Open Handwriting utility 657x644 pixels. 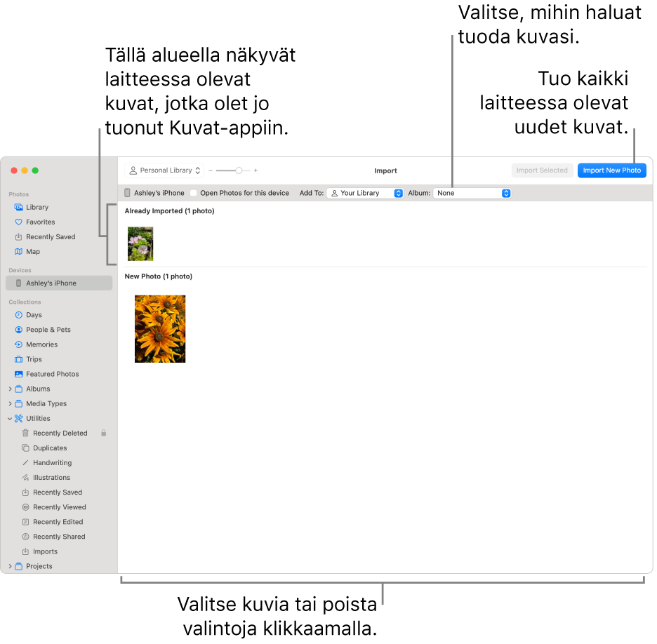click(x=59, y=464)
